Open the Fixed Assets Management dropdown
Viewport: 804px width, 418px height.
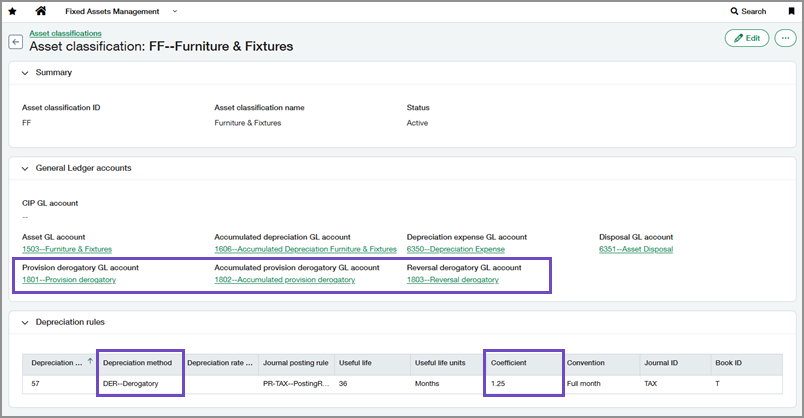pos(175,11)
